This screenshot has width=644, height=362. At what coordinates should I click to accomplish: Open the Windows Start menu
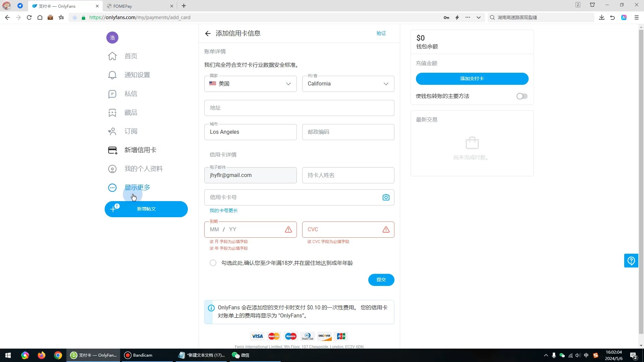coord(8,355)
